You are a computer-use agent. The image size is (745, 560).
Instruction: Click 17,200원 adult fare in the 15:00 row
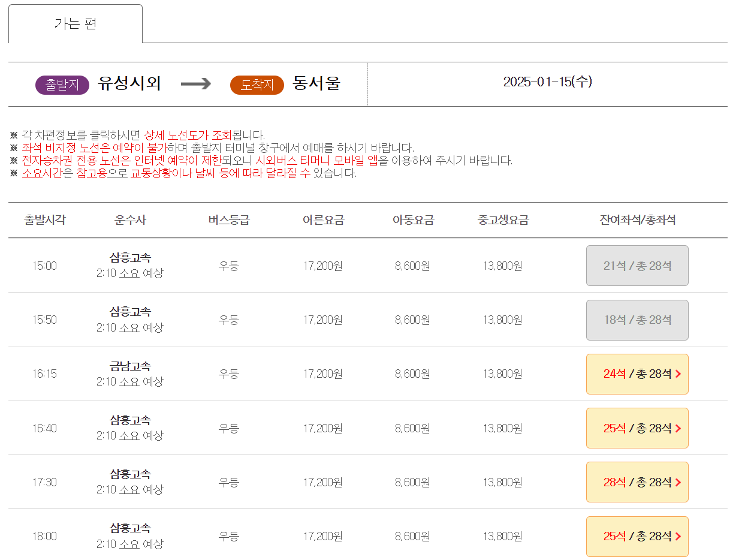(x=323, y=266)
